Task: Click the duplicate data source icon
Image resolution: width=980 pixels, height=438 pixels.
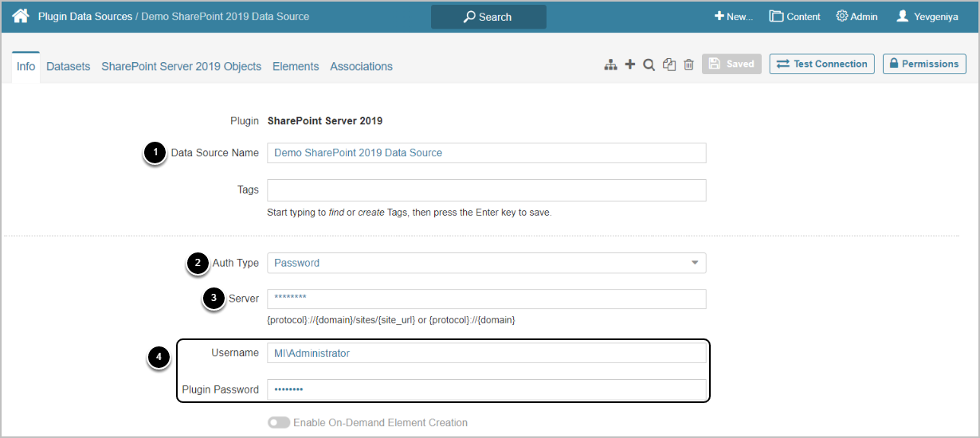Action: pos(669,65)
